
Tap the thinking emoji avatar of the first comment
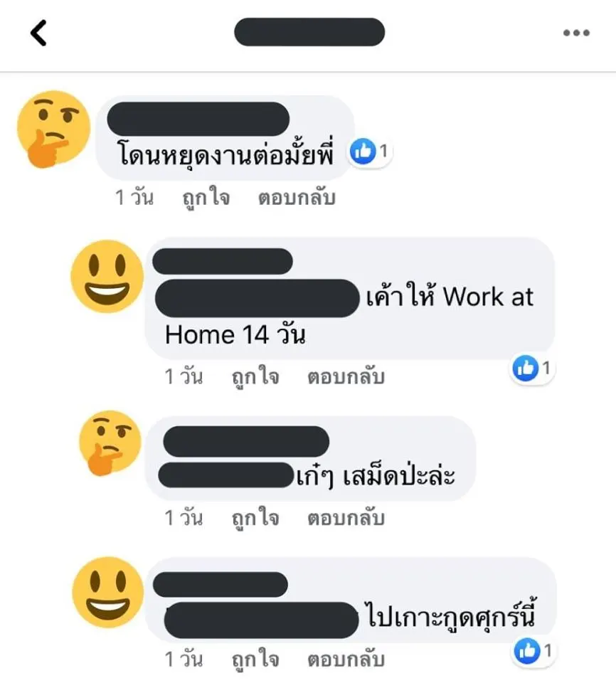click(x=53, y=129)
